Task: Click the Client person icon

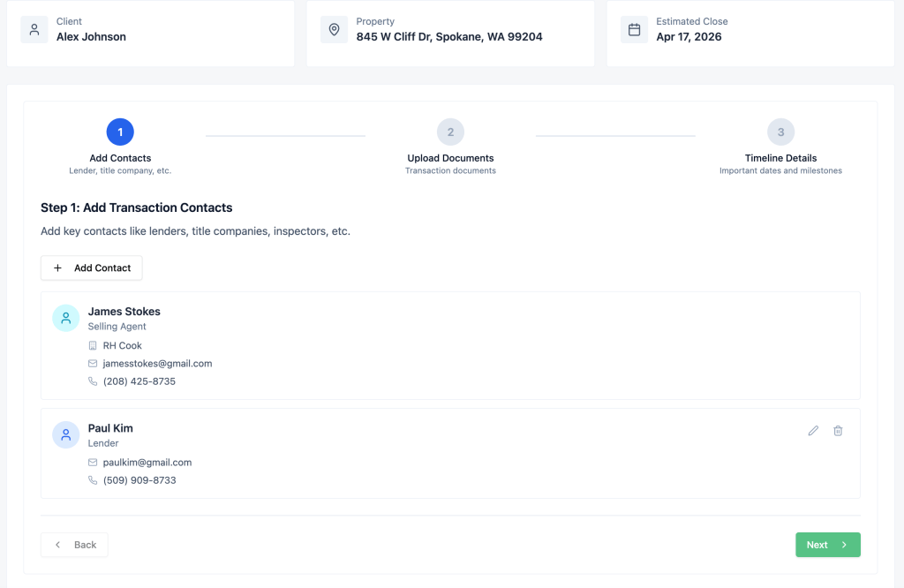Action: point(34,29)
